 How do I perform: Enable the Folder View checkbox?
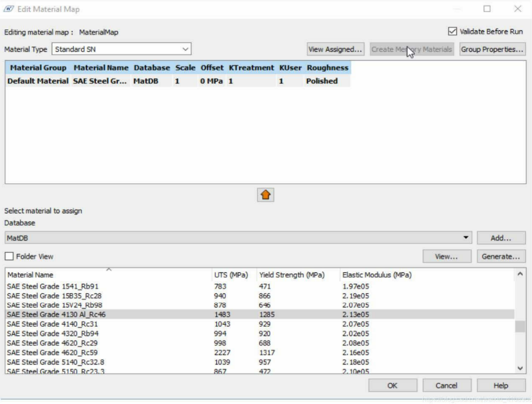[x=9, y=256]
